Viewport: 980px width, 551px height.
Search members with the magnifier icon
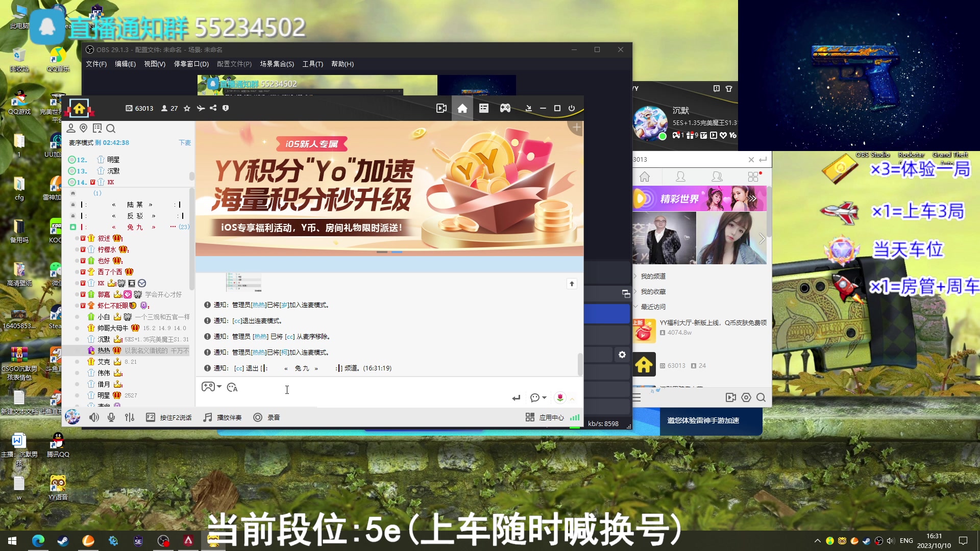click(x=111, y=128)
